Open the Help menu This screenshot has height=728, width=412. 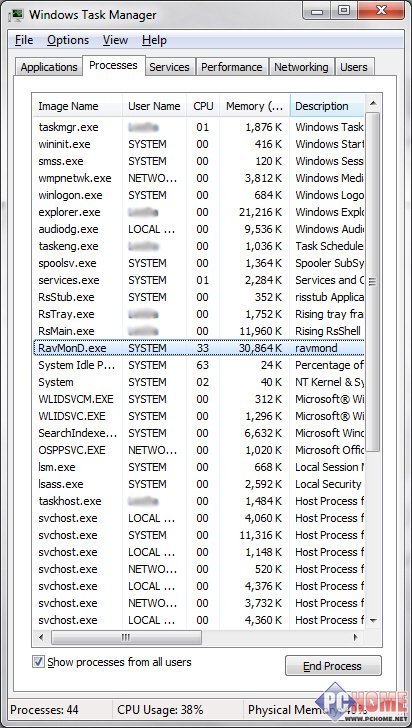click(154, 40)
